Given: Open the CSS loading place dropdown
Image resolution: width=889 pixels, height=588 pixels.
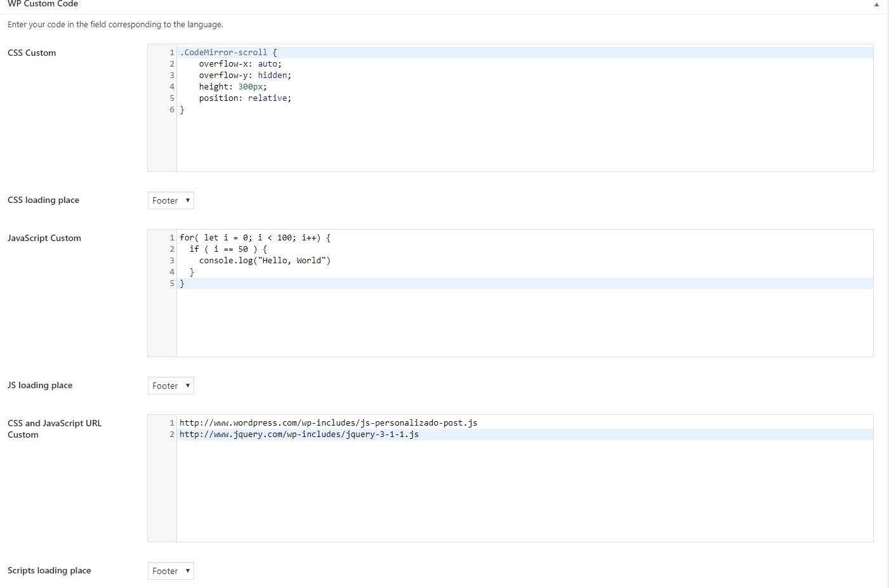Looking at the screenshot, I should (171, 200).
